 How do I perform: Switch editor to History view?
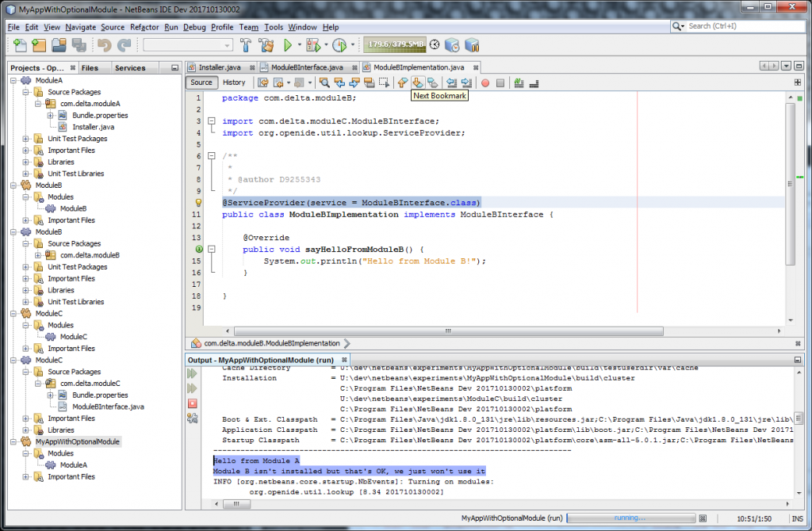234,82
